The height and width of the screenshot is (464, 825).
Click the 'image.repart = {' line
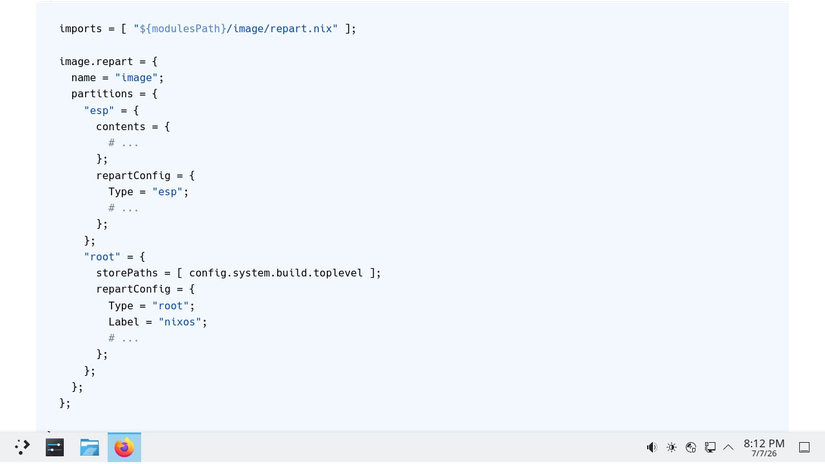(108, 62)
